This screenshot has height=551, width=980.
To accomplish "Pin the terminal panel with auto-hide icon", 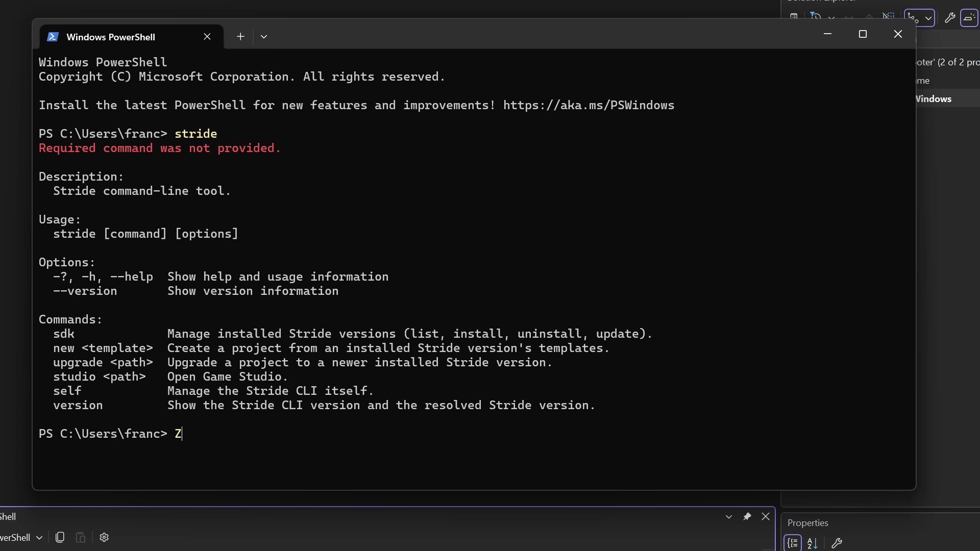I will pyautogui.click(x=747, y=517).
